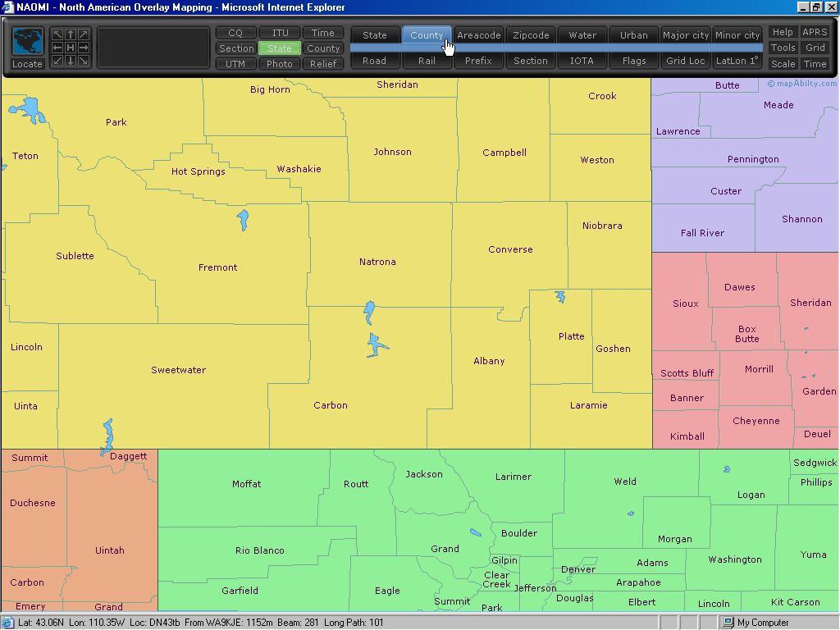The height and width of the screenshot is (630, 840).
Task: Select the CQ zone coloring button
Action: [x=235, y=33]
